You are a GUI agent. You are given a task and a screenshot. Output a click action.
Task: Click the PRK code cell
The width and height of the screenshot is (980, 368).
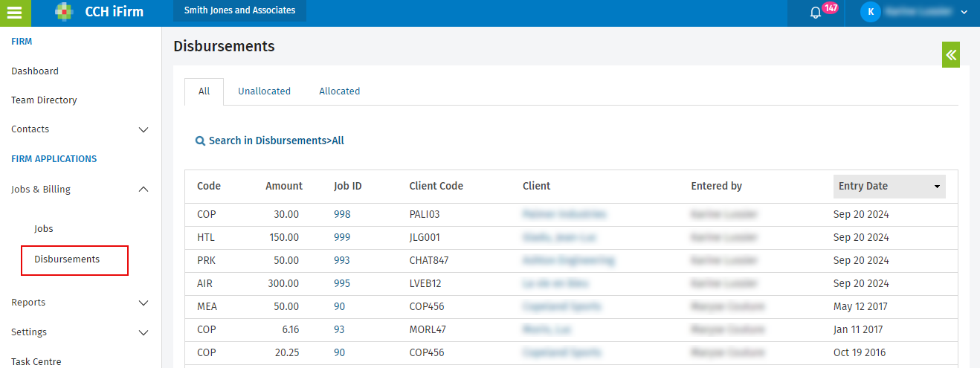(x=207, y=260)
